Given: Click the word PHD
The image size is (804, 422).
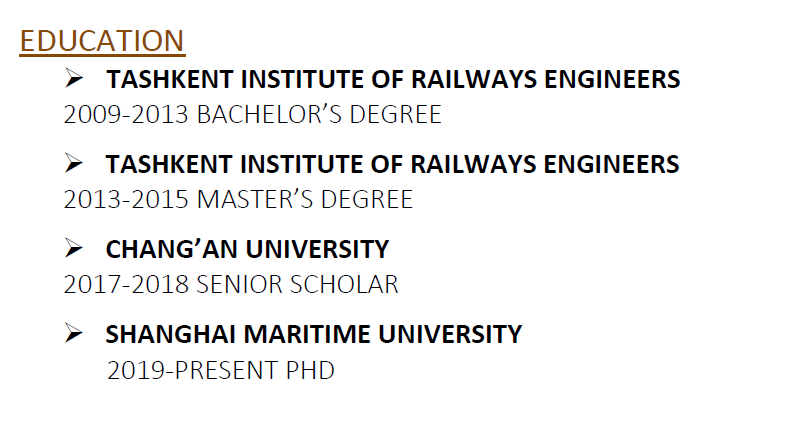Looking at the screenshot, I should tap(308, 371).
